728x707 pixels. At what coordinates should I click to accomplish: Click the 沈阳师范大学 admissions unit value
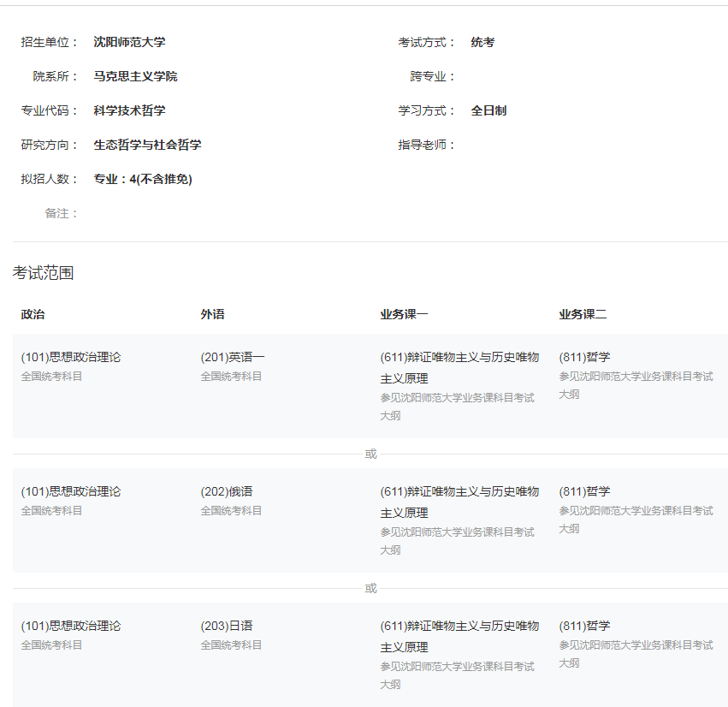coord(129,42)
